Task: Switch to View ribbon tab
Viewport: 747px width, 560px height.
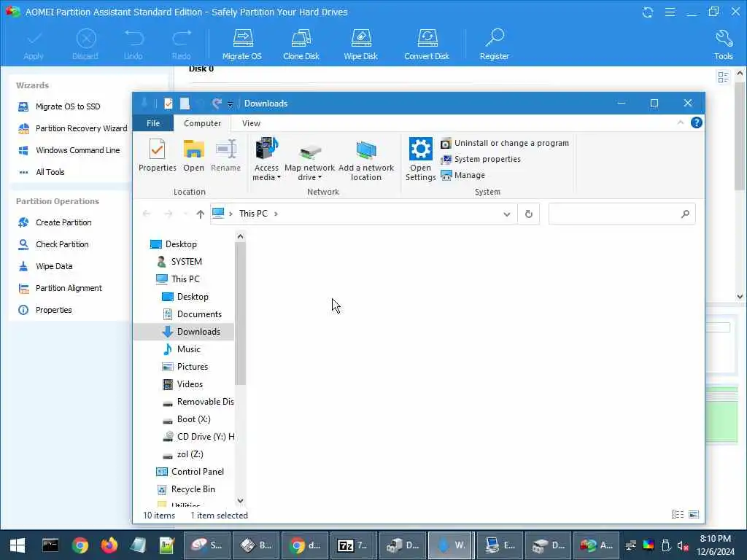Action: [251, 123]
